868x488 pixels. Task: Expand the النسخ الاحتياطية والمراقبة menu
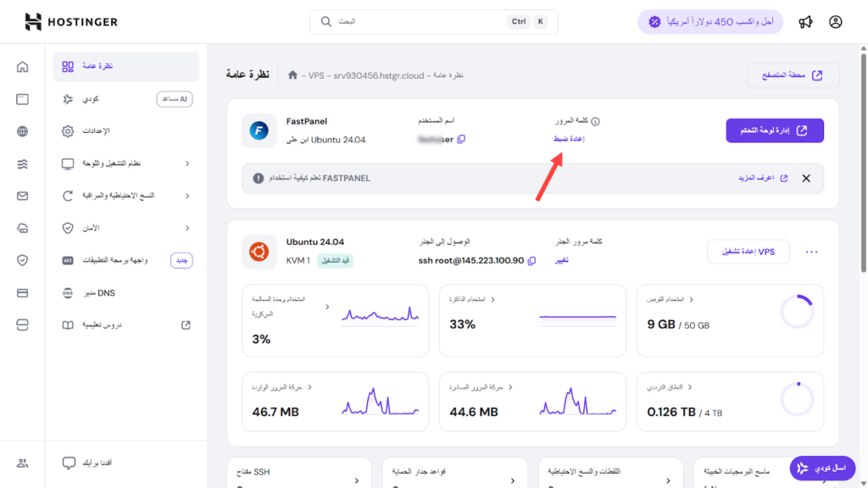[x=186, y=196]
